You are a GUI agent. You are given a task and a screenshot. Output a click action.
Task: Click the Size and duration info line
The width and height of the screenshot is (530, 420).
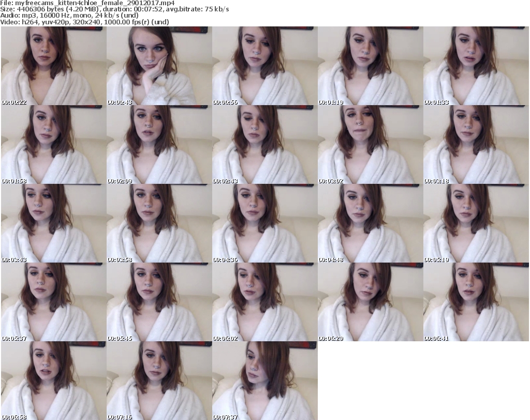pyautogui.click(x=114, y=9)
